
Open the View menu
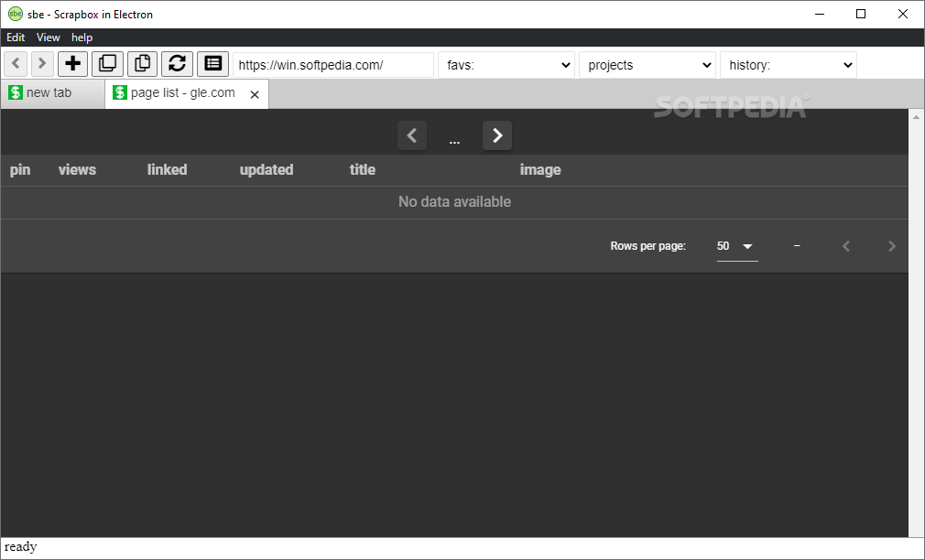[49, 38]
